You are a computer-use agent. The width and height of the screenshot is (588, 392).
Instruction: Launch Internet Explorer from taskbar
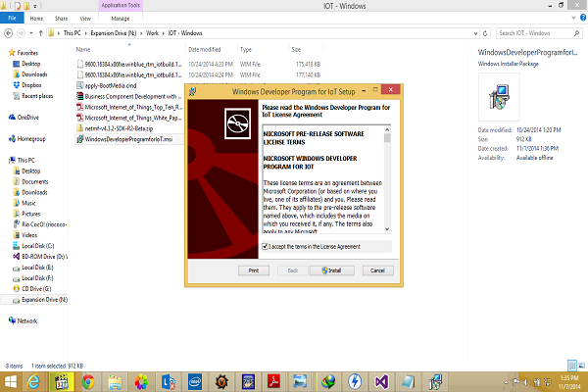coord(33,382)
